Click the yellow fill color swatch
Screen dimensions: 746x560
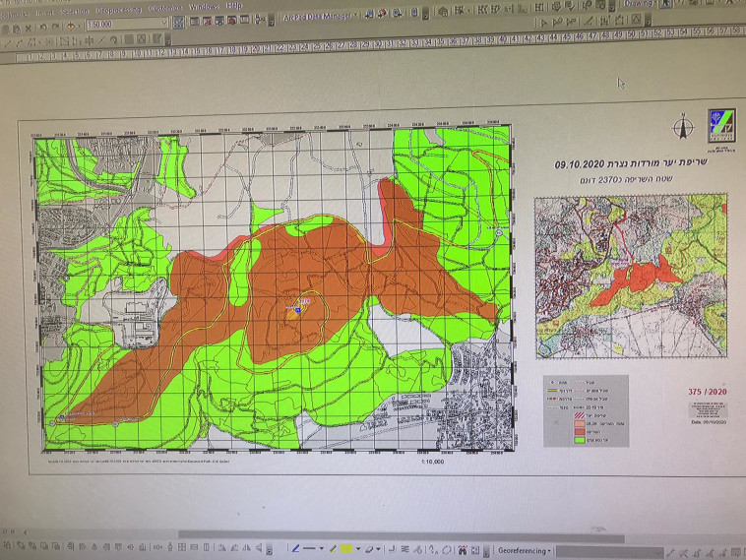point(346,548)
